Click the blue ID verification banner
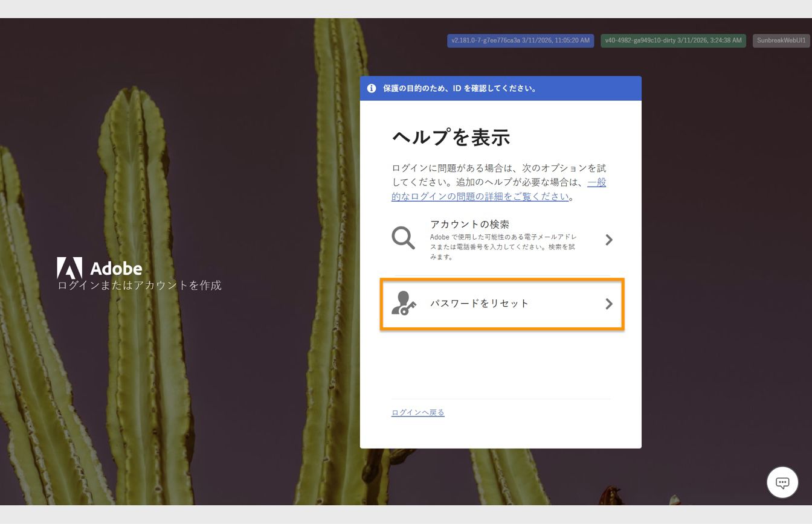Viewport: 812px width, 524px height. click(x=500, y=88)
